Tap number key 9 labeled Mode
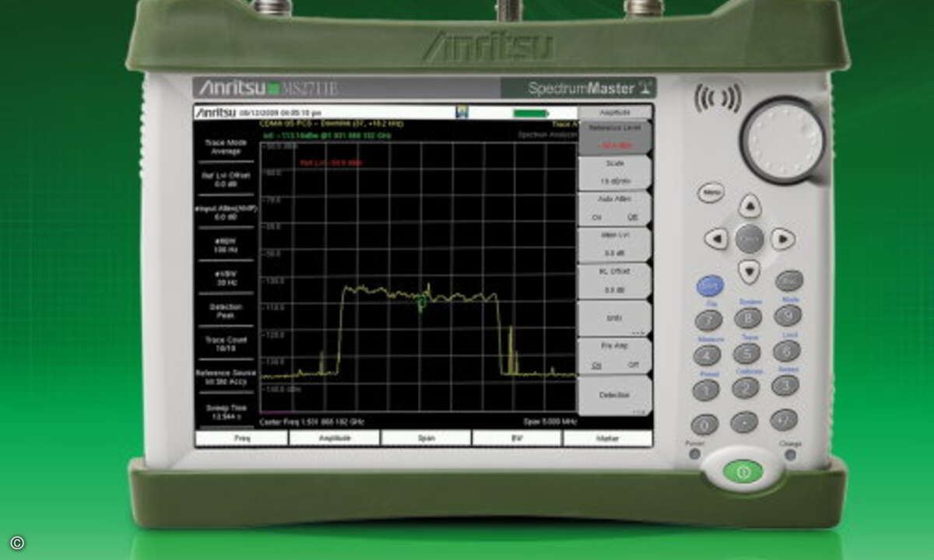Viewport: 934px width, 560px height. 788,316
